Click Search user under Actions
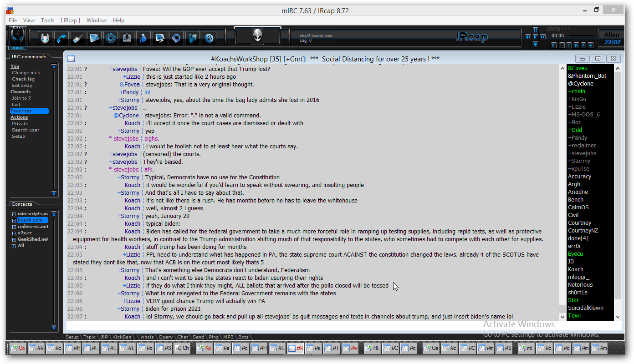 tap(26, 130)
